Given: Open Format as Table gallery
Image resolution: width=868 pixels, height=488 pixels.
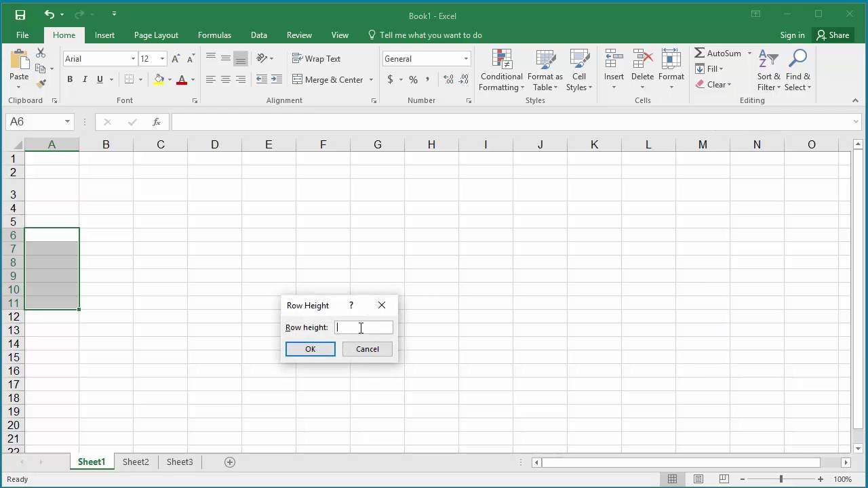Looking at the screenshot, I should [545, 70].
